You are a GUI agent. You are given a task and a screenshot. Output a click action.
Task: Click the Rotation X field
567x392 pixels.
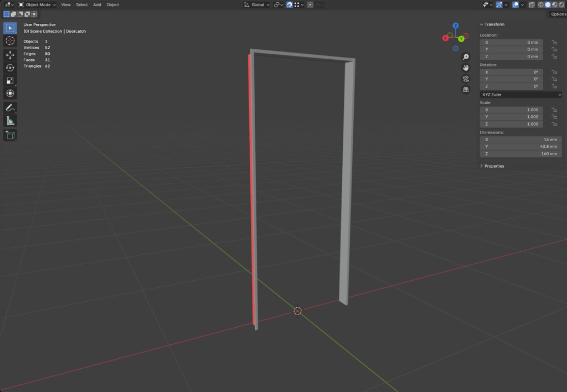point(511,72)
